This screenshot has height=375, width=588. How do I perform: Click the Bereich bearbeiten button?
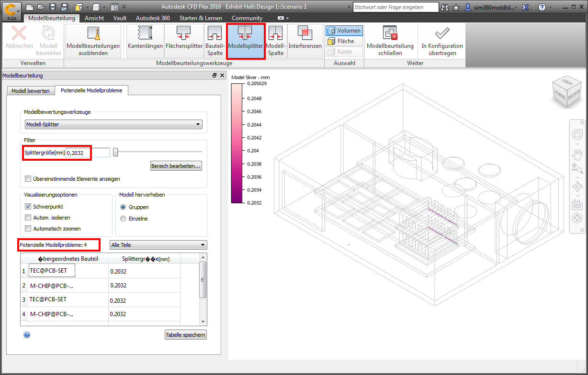pos(176,166)
